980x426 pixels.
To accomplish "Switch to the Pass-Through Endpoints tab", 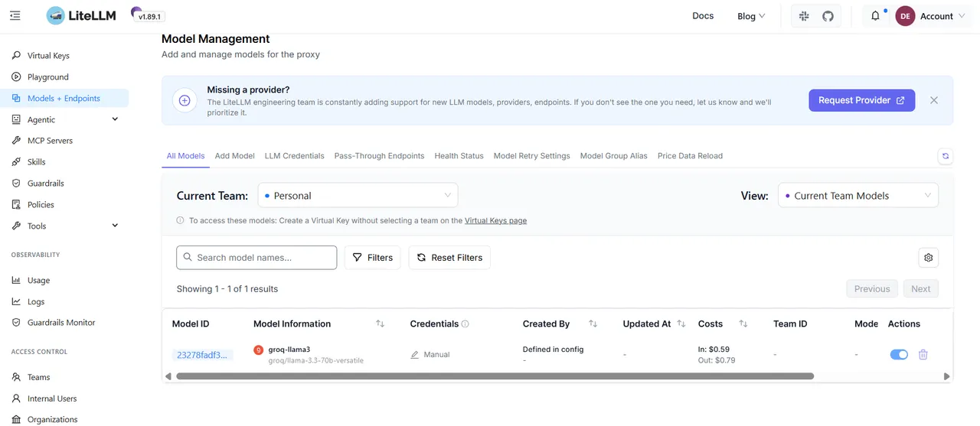I will click(x=379, y=156).
